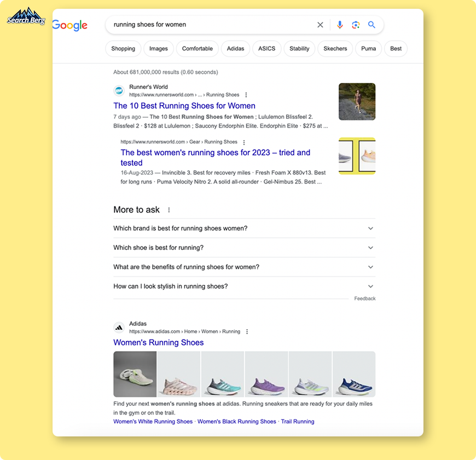Click the Adidas site name text
476x460 pixels.
point(138,324)
